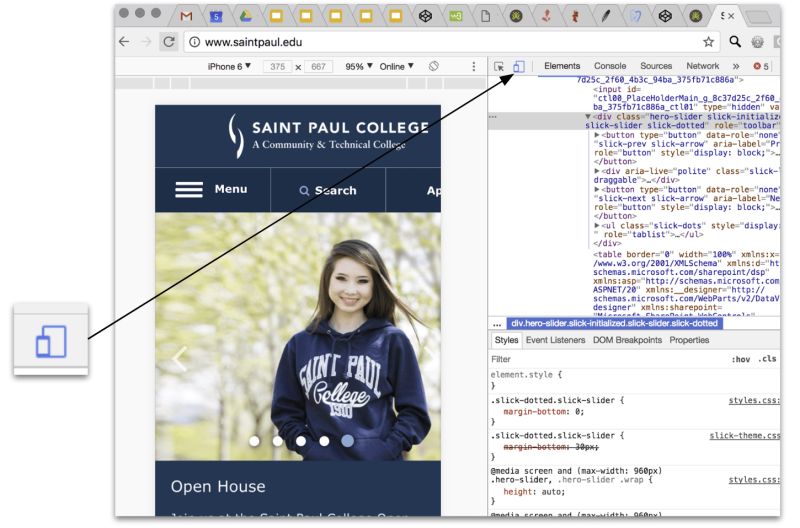Viewport: 800px width, 528px height.
Task: Open a new browser tab
Action: (759, 17)
